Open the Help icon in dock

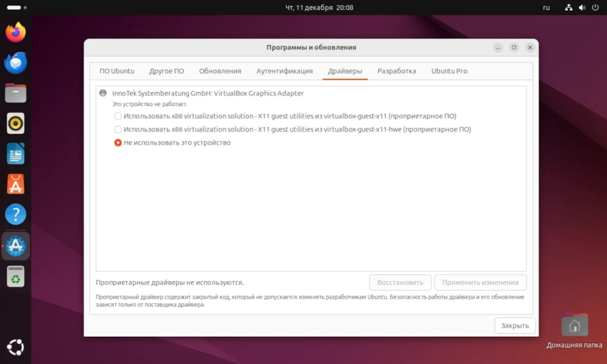[x=15, y=214]
